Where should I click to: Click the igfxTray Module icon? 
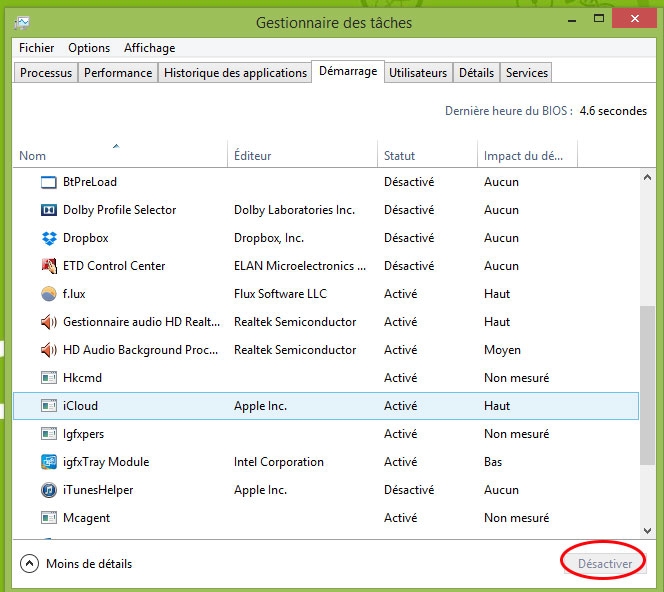click(49, 462)
